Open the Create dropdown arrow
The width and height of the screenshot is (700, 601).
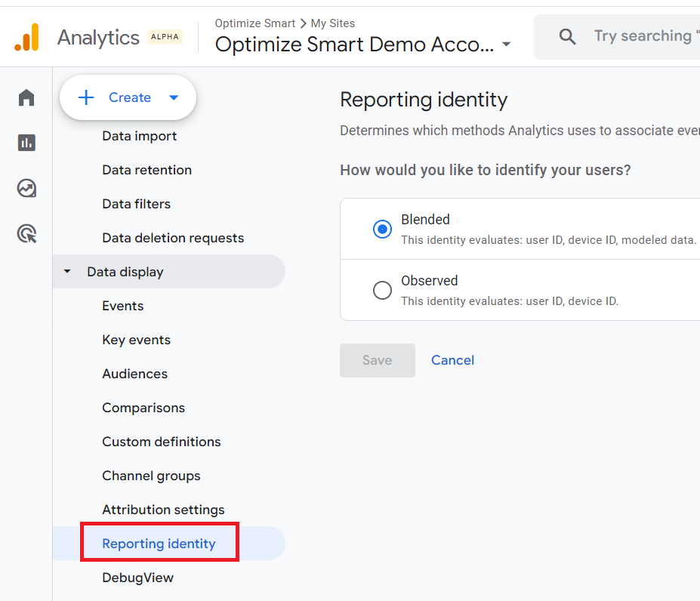tap(174, 98)
